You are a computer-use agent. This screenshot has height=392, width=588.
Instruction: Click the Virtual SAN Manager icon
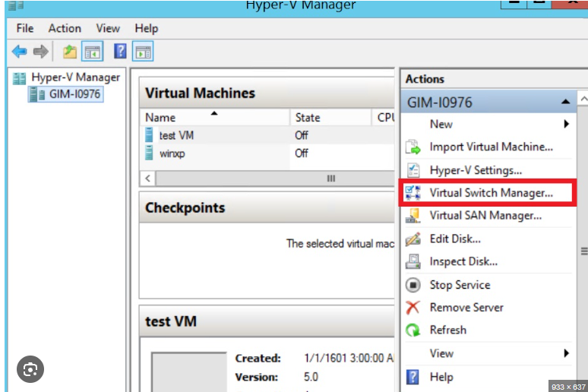point(413,216)
